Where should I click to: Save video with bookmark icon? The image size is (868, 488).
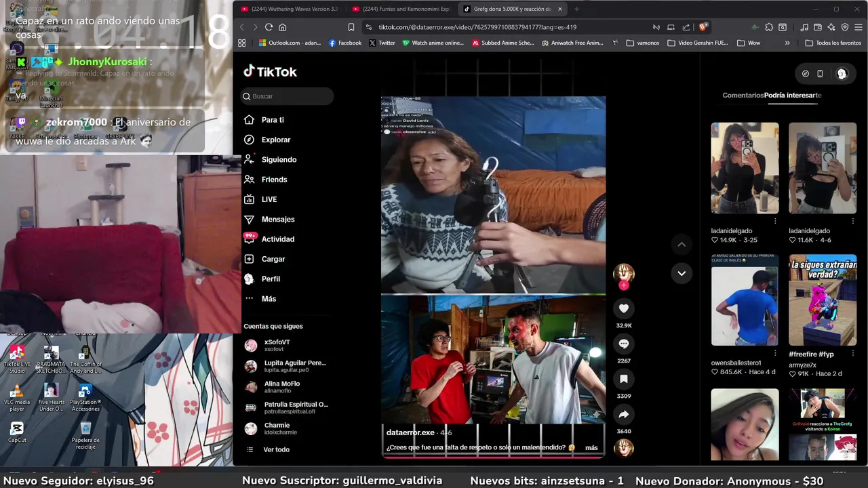[x=624, y=379]
